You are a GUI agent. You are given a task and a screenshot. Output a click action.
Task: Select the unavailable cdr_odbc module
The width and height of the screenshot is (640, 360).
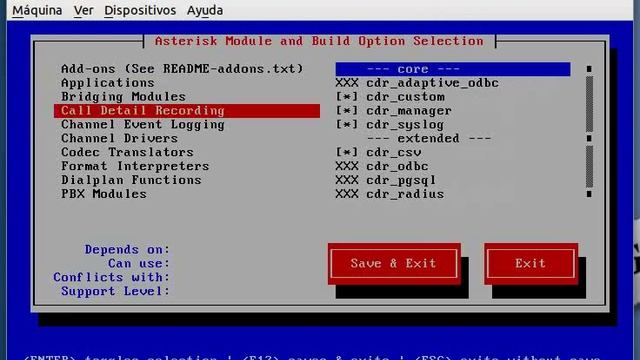(x=382, y=166)
